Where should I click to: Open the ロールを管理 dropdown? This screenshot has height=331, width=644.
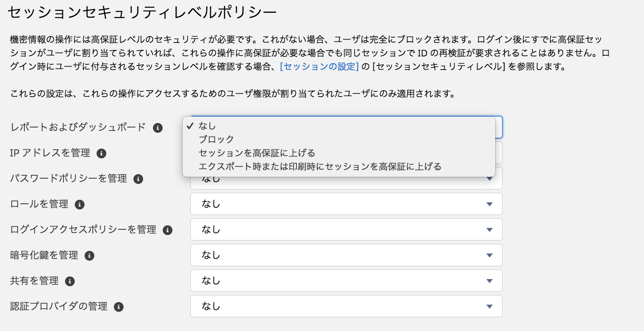[346, 204]
